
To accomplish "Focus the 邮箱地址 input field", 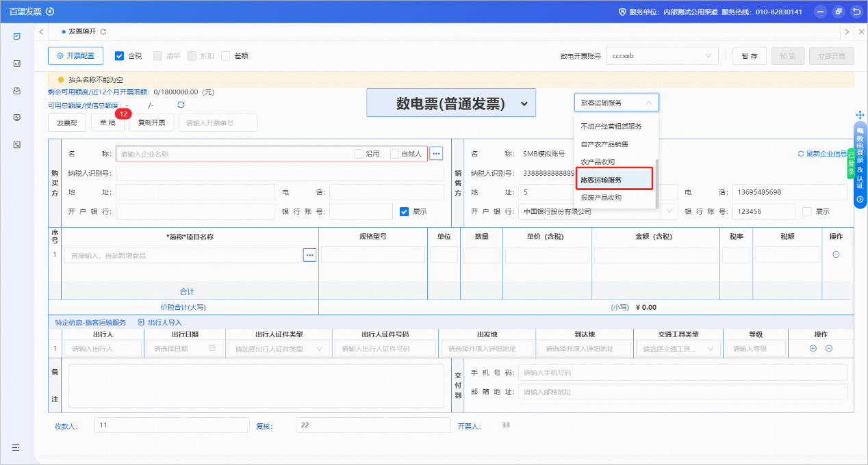I will [x=682, y=392].
